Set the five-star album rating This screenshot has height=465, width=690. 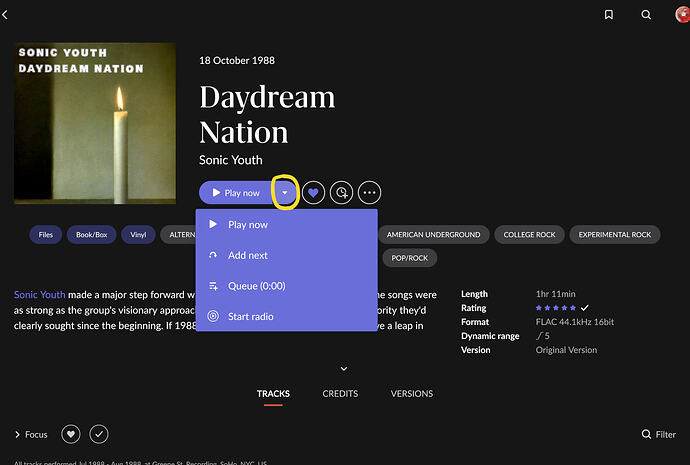556,308
